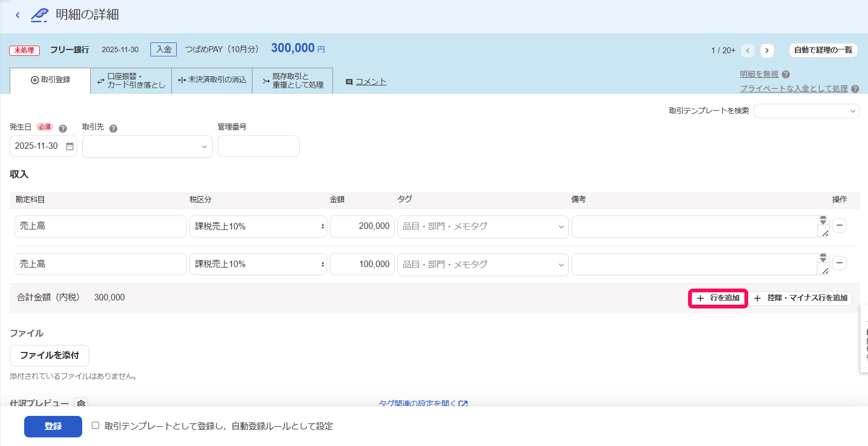
Task: Click 明細を無視 link
Action: point(759,75)
